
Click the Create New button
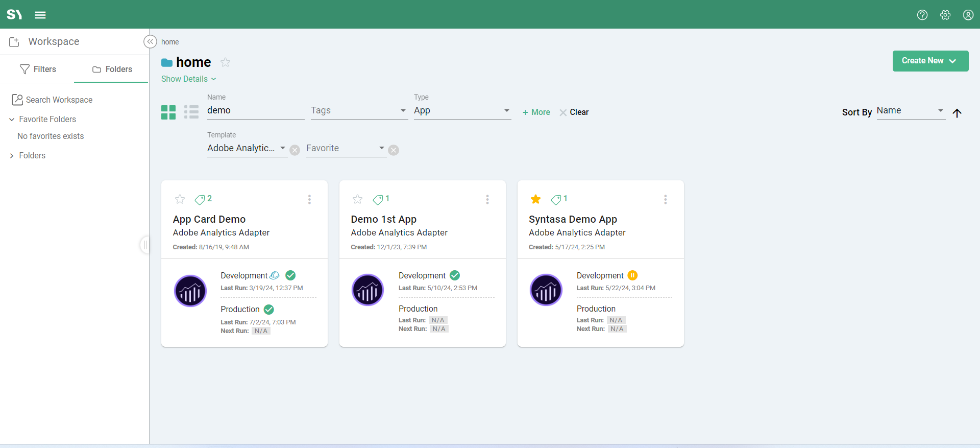[x=929, y=61]
